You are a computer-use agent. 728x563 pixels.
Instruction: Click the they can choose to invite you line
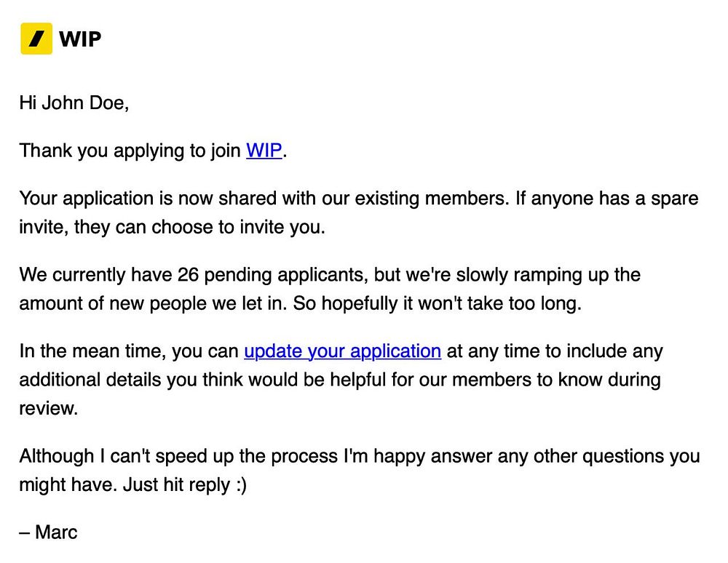point(172,227)
